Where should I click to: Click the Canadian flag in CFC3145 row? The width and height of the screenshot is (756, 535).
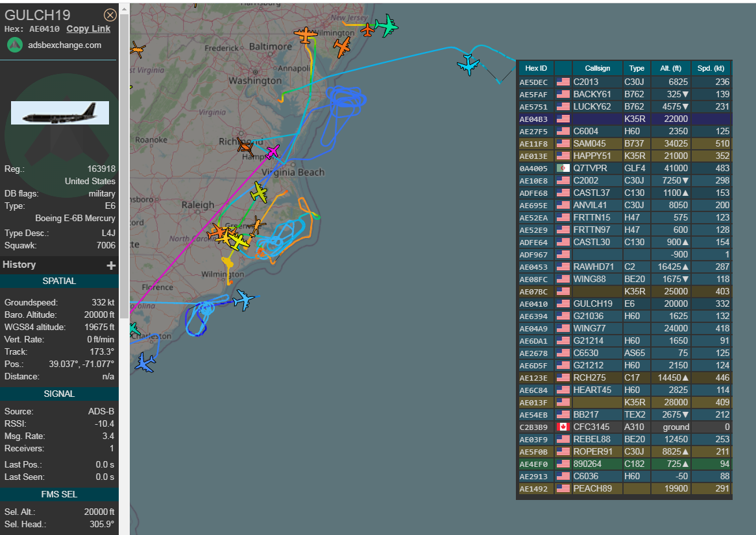(563, 427)
